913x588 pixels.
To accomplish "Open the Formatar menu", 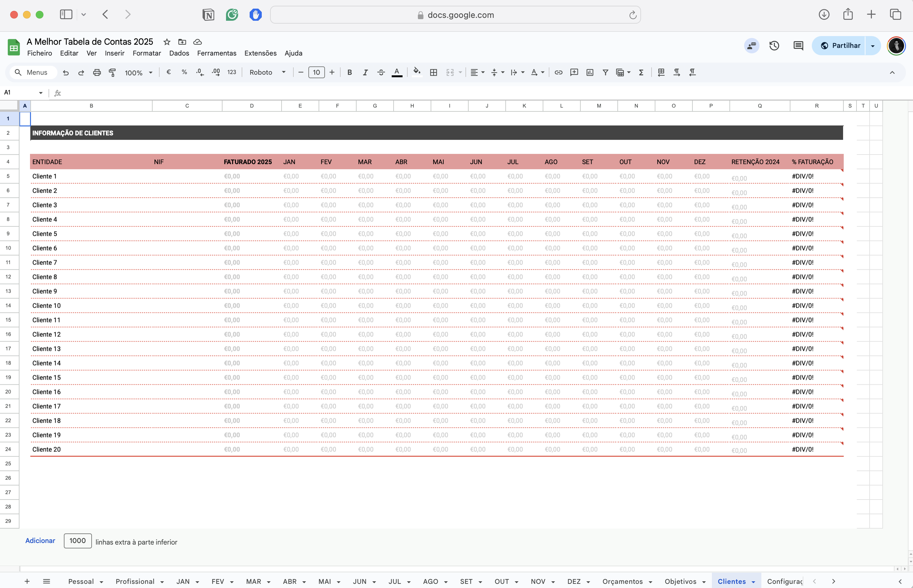I will (147, 53).
